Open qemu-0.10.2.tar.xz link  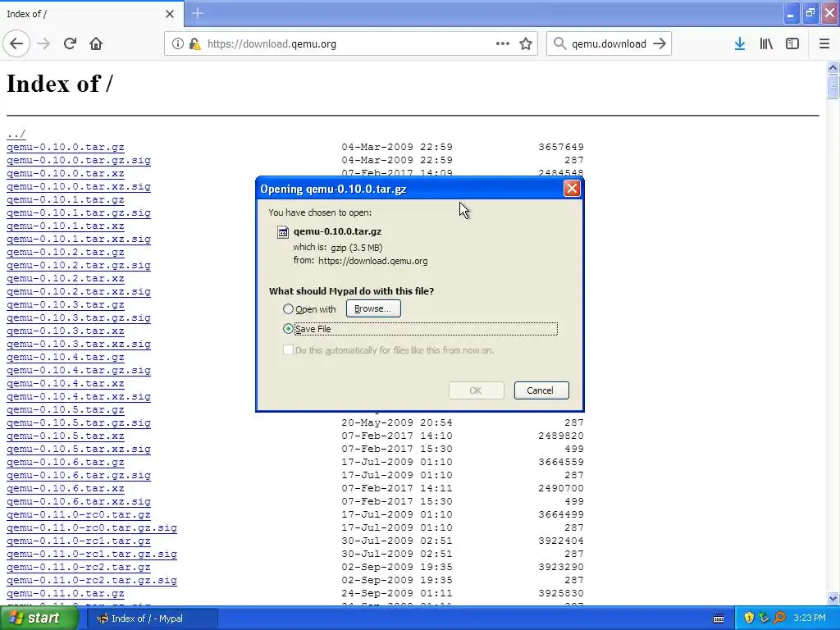tap(66, 278)
